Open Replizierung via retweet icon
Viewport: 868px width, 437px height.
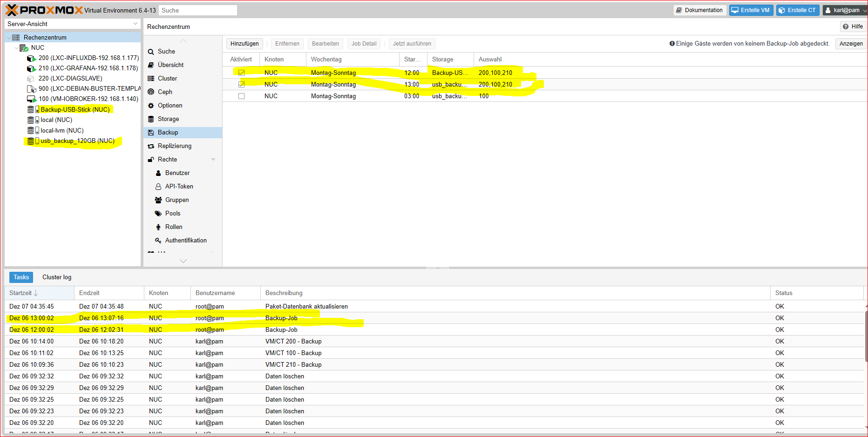(x=151, y=146)
